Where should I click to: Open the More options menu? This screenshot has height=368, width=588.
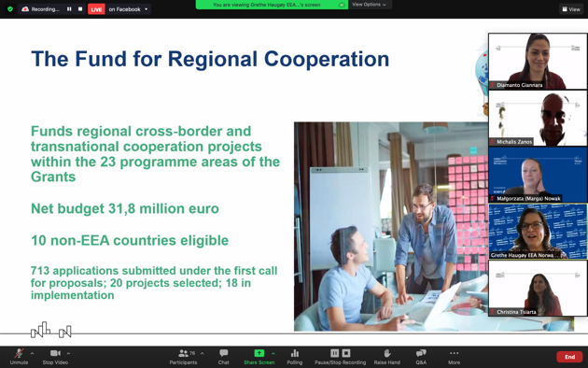pos(454,357)
